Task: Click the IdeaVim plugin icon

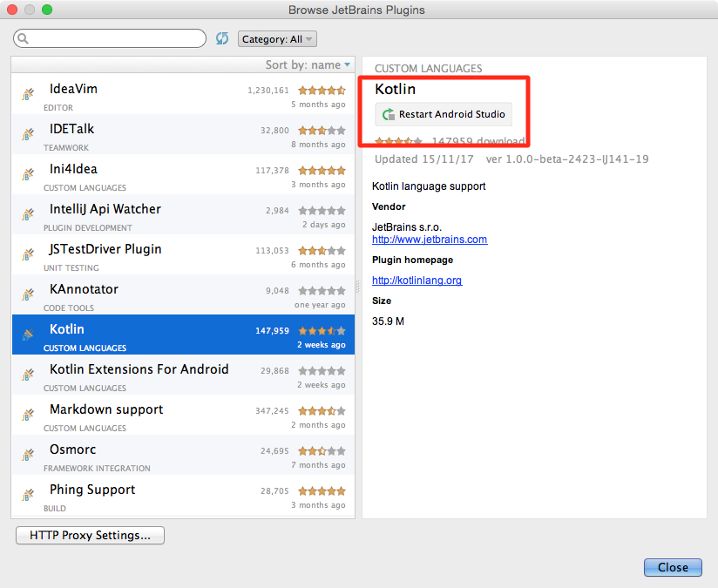Action: [28, 94]
